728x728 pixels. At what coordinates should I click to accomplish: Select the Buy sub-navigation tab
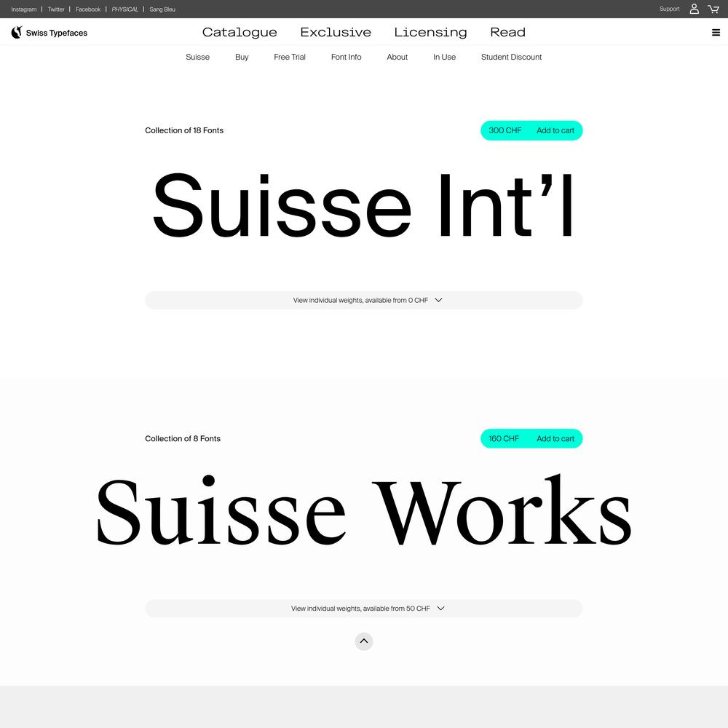242,57
